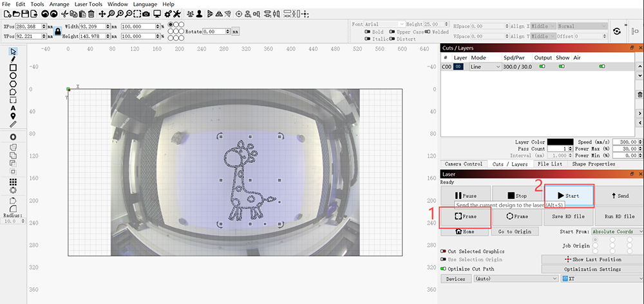Activate the pan/move view tool
The width and height of the screenshot is (644, 304).
(102, 14)
